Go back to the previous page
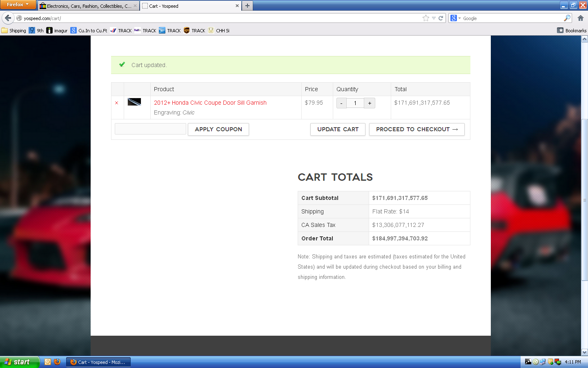588x368 pixels. [x=8, y=18]
